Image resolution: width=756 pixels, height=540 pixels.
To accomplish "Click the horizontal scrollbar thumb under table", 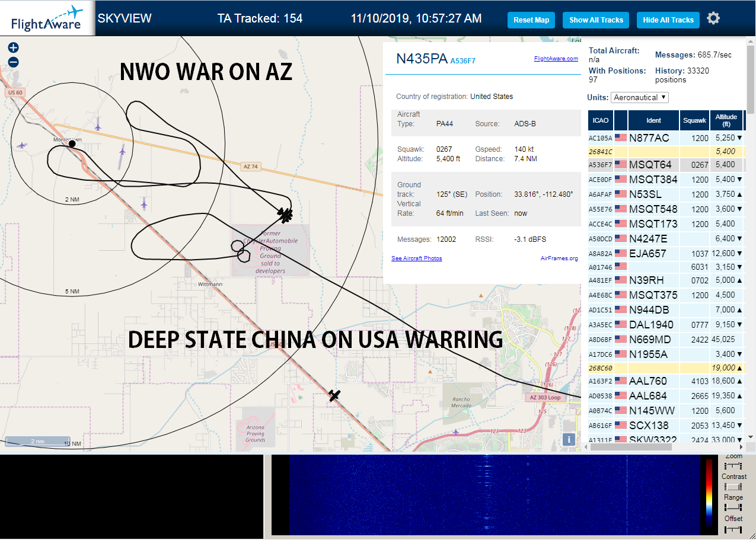I will click(631, 447).
